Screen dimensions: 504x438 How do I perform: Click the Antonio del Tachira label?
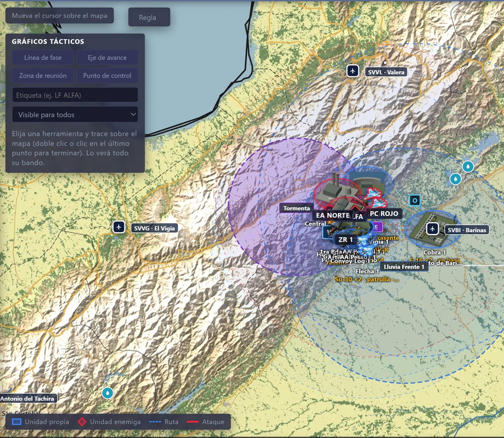coord(27,399)
